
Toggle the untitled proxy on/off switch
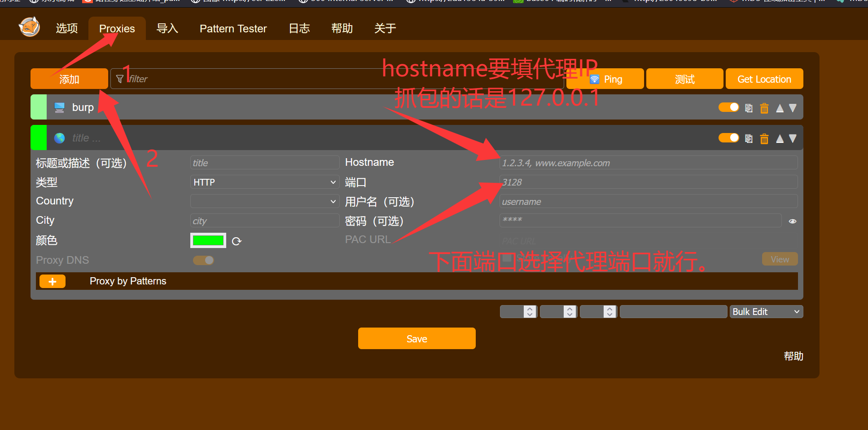(729, 138)
